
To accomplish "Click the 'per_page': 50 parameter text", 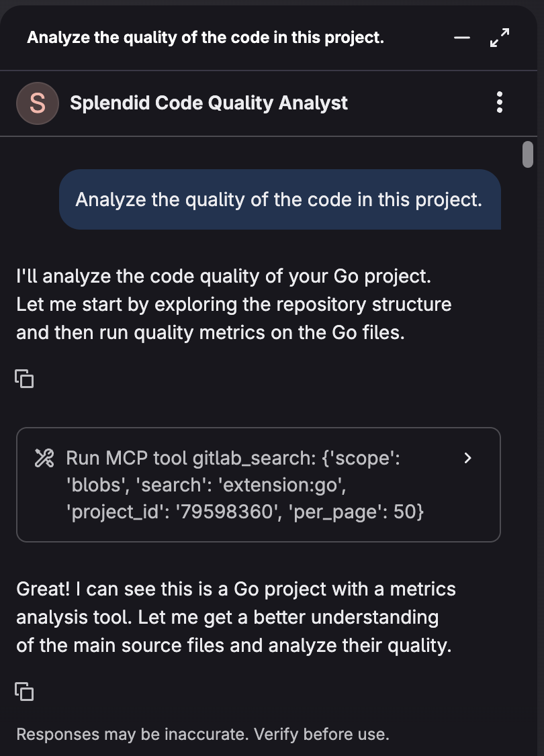I will pyautogui.click(x=356, y=512).
